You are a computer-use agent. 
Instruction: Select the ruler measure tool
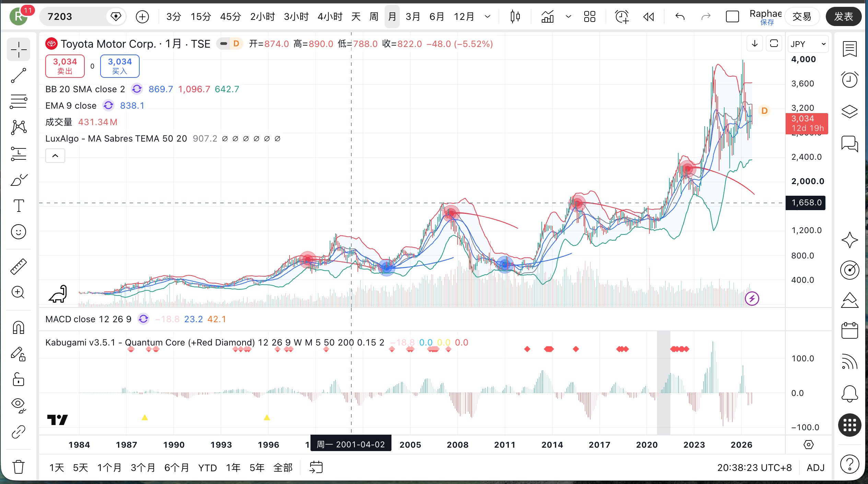click(19, 266)
